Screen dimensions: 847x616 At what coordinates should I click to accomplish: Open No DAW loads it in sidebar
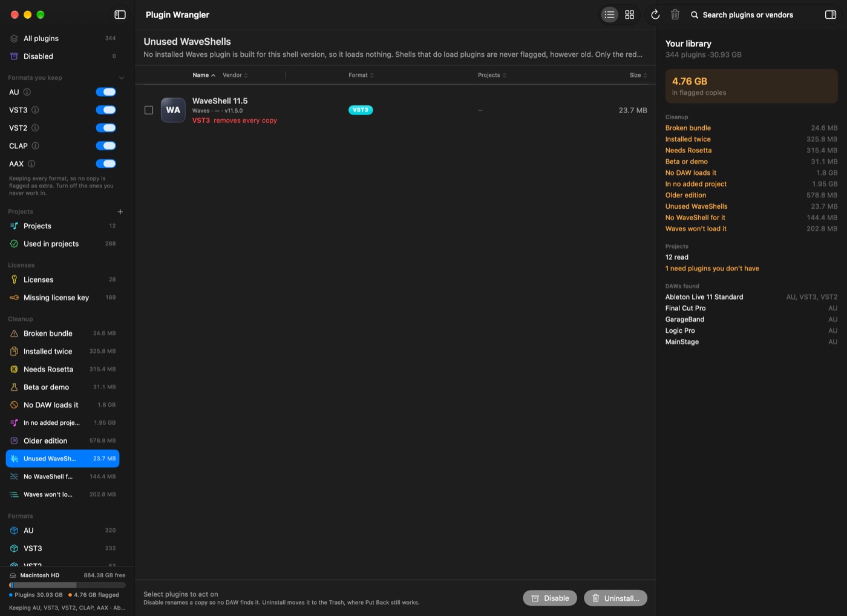(x=63, y=405)
